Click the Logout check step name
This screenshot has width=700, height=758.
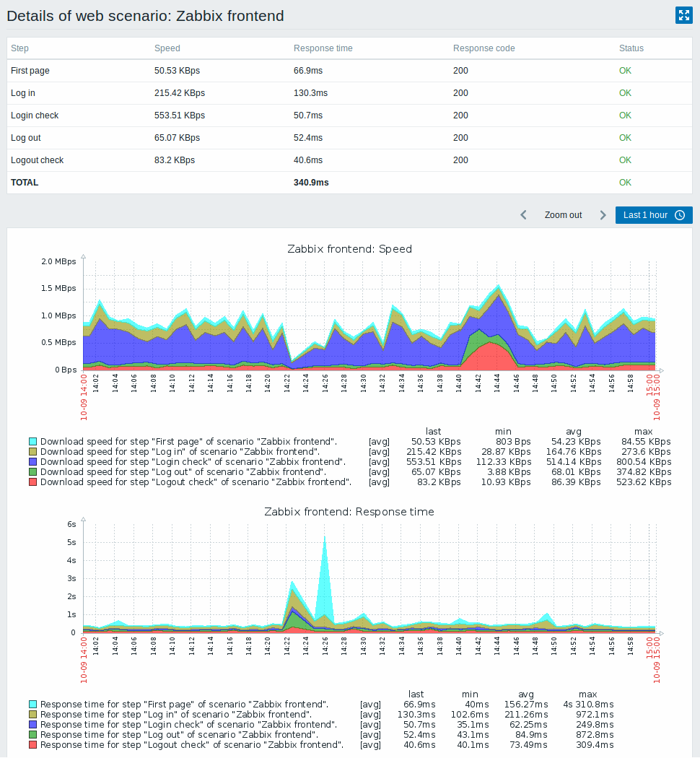38,160
